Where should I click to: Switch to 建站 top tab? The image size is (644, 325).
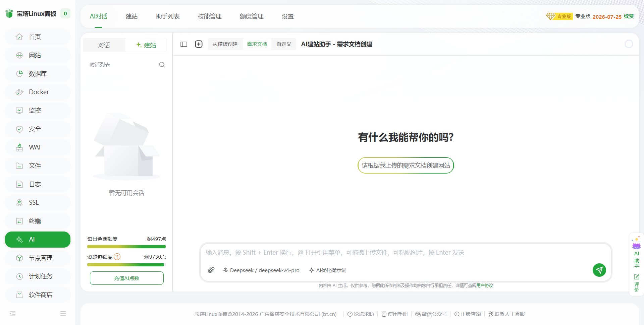[x=132, y=16]
